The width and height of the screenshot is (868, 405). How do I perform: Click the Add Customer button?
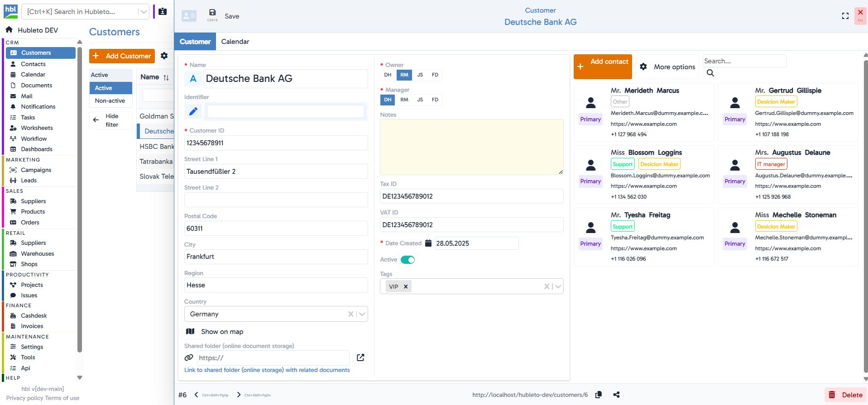point(122,56)
